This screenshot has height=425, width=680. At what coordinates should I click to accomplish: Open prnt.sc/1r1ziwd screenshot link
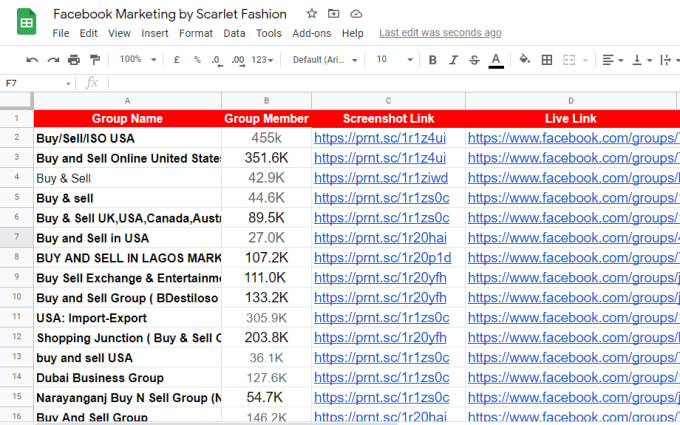(x=381, y=178)
